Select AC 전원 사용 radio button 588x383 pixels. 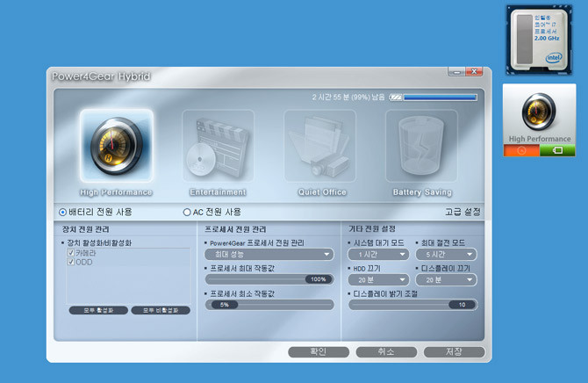click(187, 213)
